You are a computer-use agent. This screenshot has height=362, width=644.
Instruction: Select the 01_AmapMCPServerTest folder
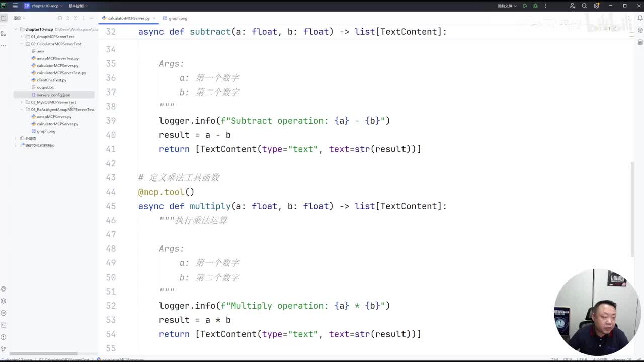[49, 37]
